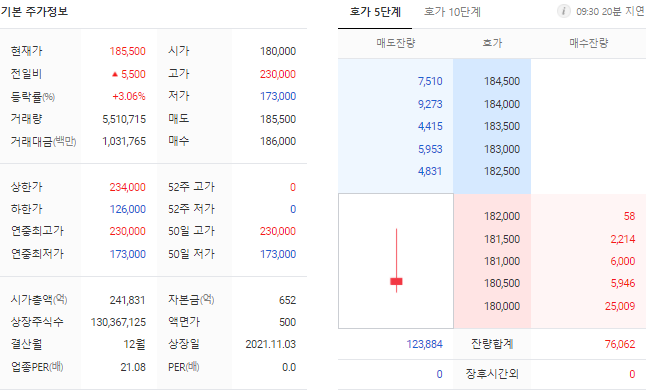Click the opening price 180,000 beside 시가
The width and height of the screenshot is (657, 392).
pyautogui.click(x=278, y=51)
